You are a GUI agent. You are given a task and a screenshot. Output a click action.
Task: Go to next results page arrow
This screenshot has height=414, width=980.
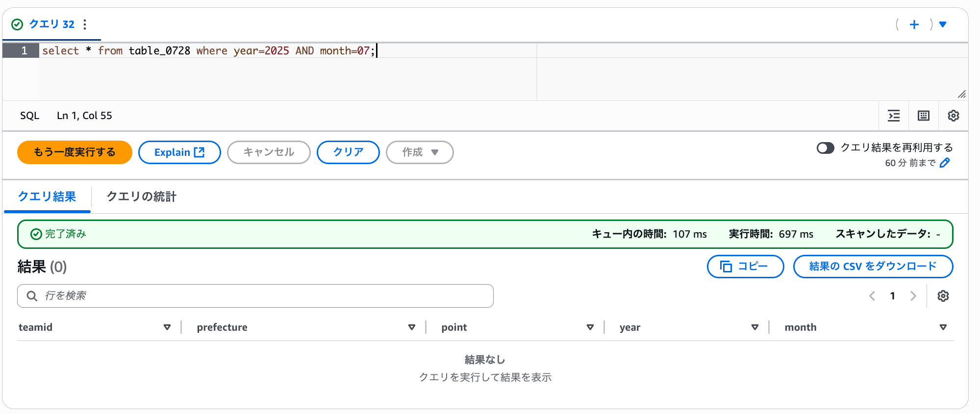pyautogui.click(x=913, y=296)
